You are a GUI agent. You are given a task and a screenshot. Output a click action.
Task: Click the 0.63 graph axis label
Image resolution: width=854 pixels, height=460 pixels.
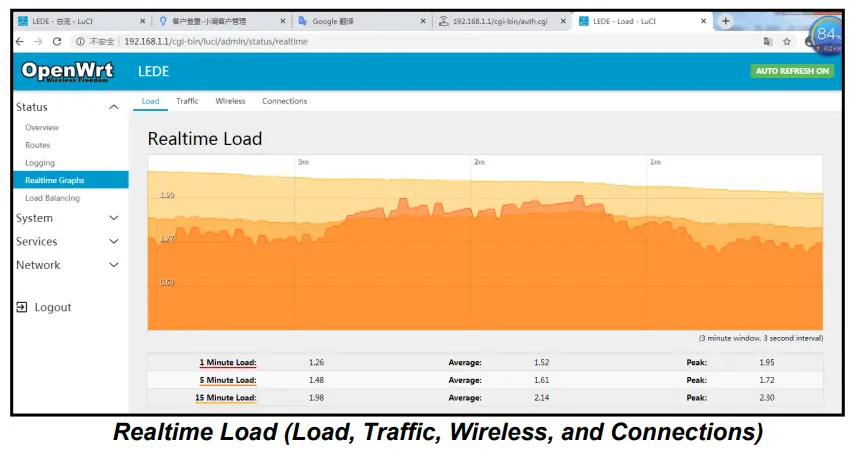(x=167, y=282)
